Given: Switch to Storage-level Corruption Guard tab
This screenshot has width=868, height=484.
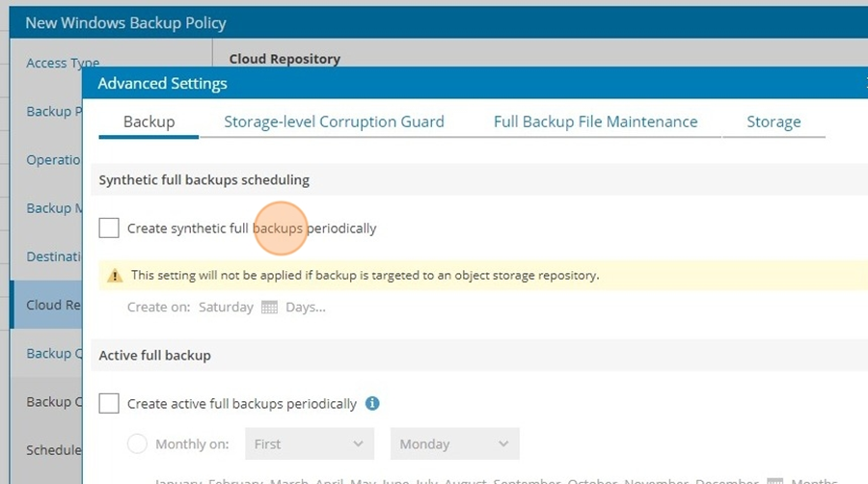Looking at the screenshot, I should 334,121.
